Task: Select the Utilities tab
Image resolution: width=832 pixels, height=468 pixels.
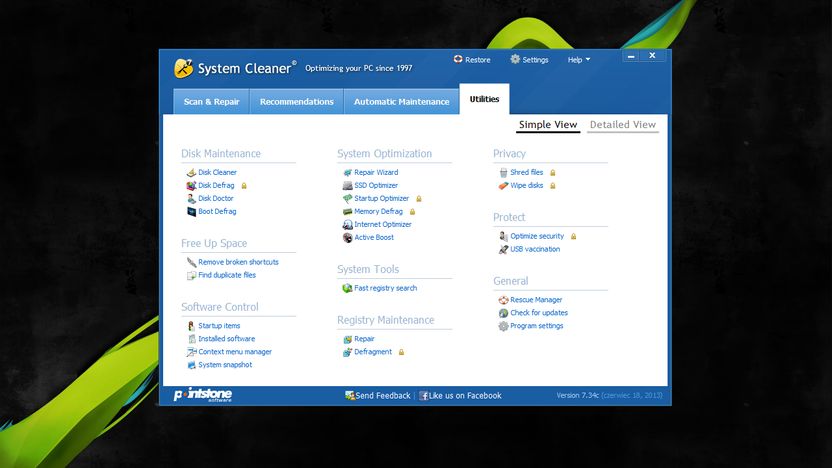Action: [x=484, y=99]
